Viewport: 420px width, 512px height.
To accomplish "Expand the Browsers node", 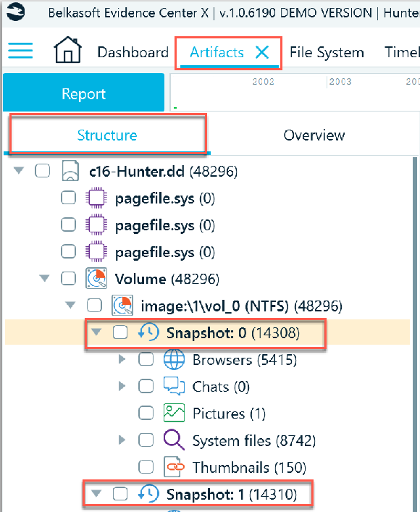I will [122, 359].
